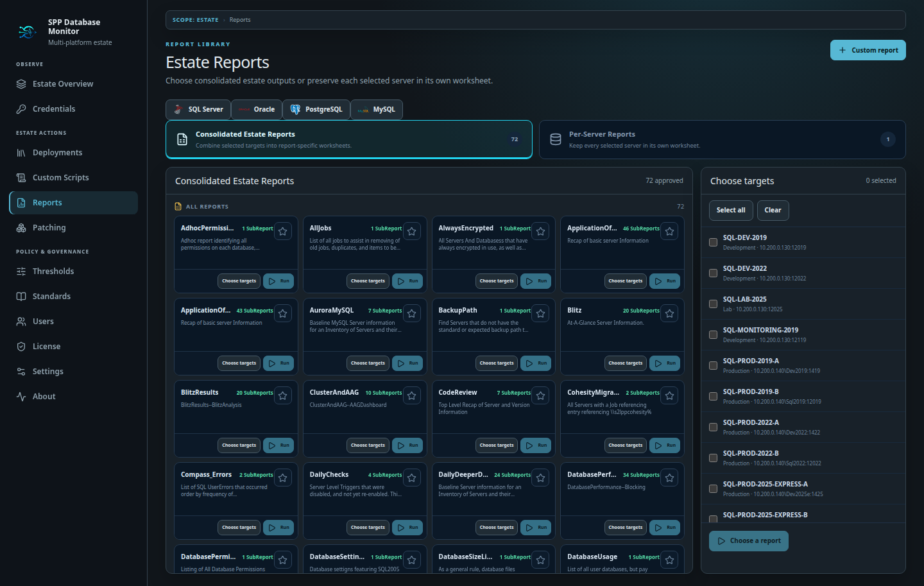Clear the selected targets
Viewport: 924px width, 586px height.
pos(773,211)
